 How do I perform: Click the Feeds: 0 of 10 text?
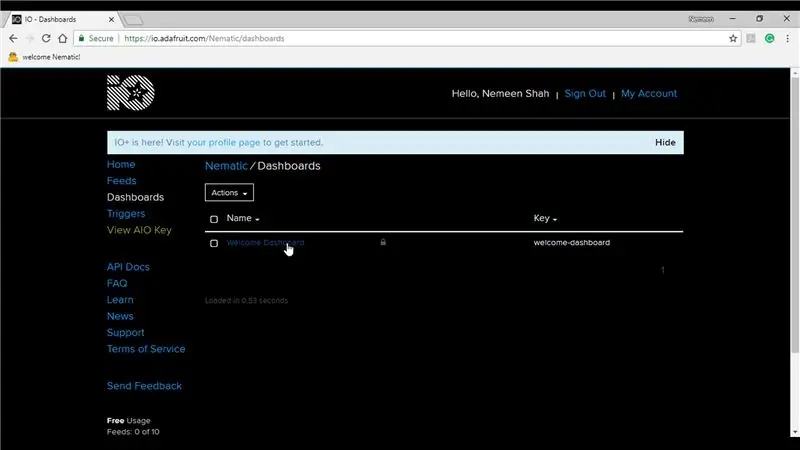click(133, 432)
